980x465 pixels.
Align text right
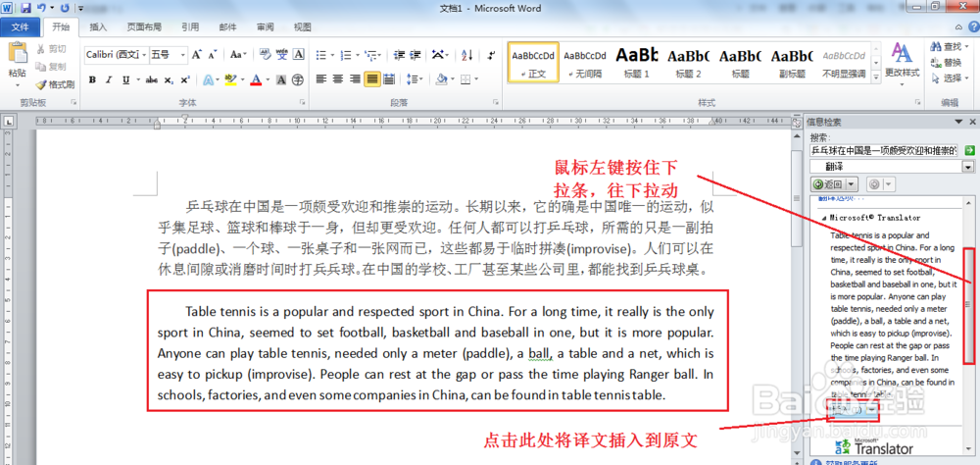(355, 79)
